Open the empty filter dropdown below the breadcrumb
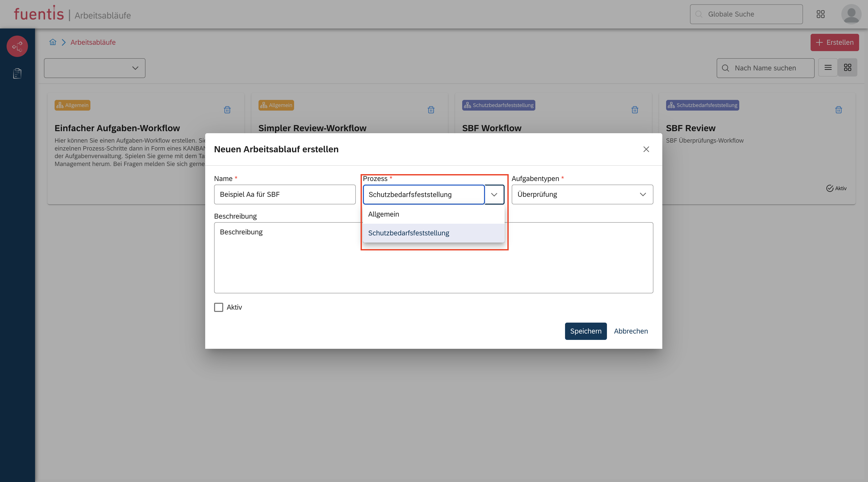This screenshot has height=482, width=868. (x=94, y=68)
